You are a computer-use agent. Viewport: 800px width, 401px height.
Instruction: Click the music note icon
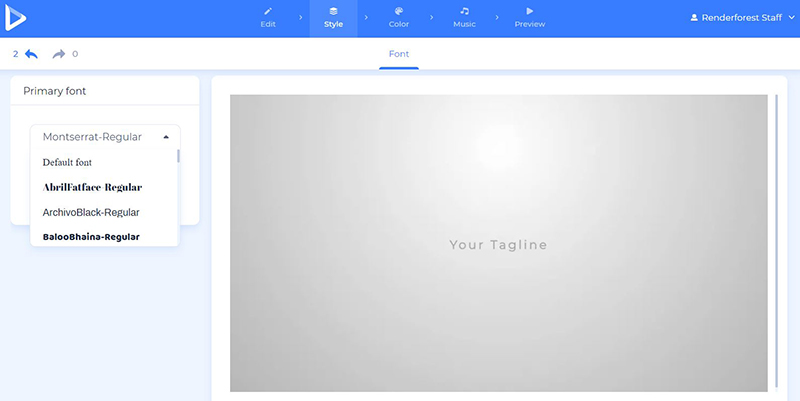(464, 11)
